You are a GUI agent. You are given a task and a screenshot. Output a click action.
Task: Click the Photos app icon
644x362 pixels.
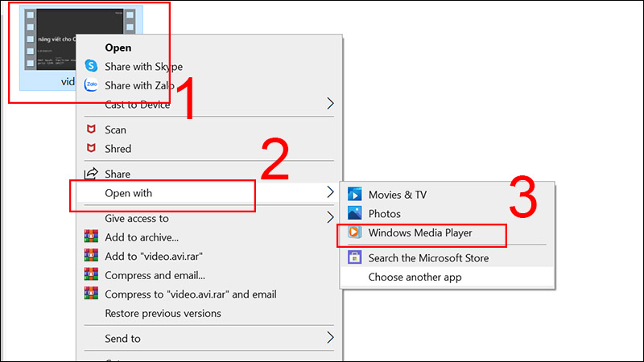(354, 213)
